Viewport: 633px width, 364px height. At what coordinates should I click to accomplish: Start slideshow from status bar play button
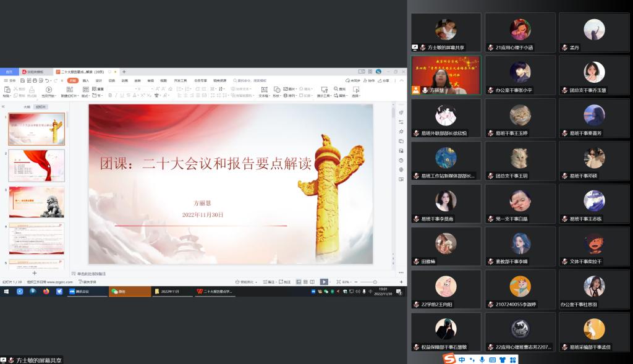[324, 282]
